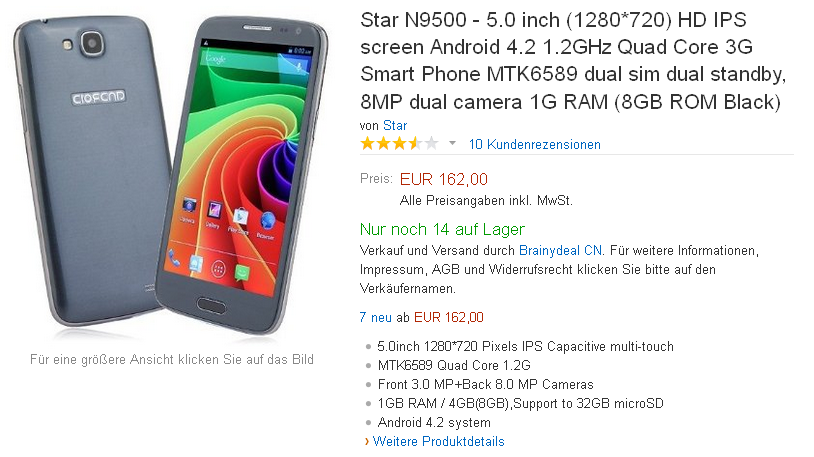Open Weitere Produktdetails link
814x457 pixels.
pos(438,441)
